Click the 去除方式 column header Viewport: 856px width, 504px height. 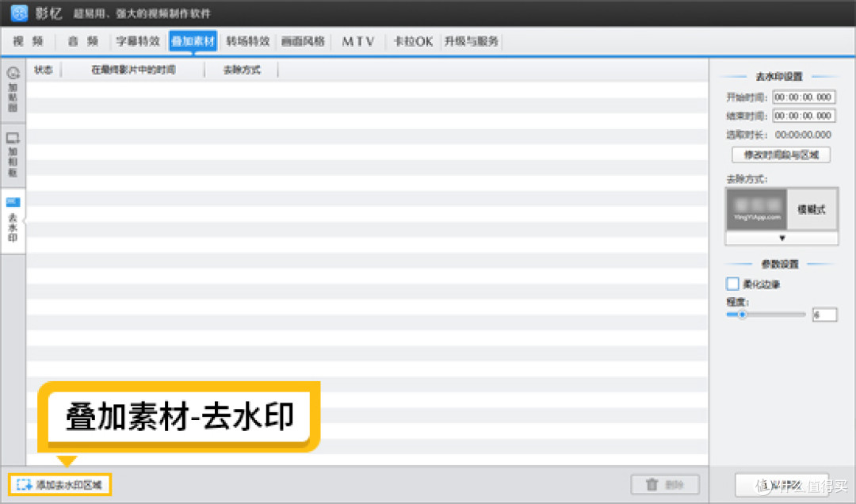pyautogui.click(x=242, y=70)
